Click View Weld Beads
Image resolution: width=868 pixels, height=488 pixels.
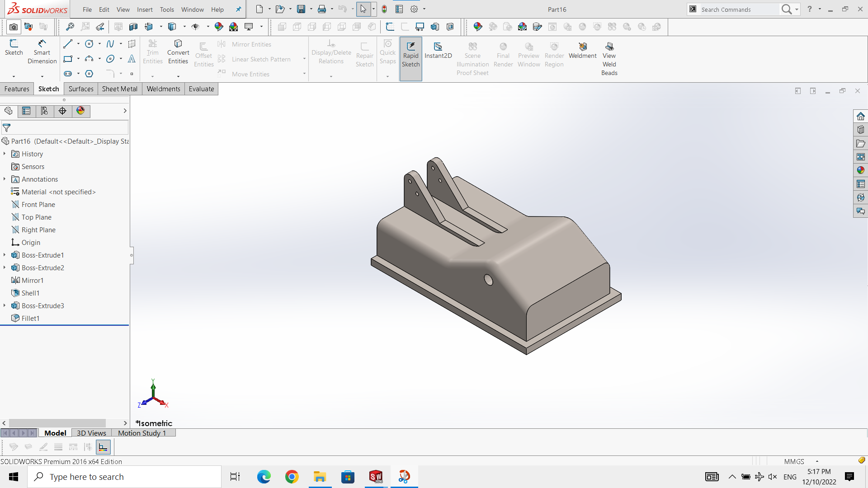pyautogui.click(x=609, y=59)
